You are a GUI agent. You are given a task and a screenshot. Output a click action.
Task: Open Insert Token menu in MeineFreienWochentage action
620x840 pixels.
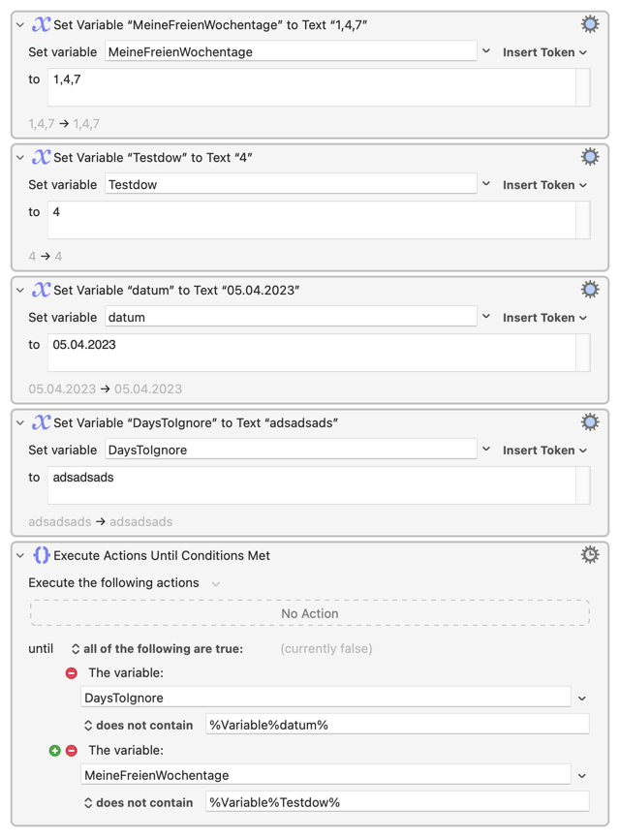pyautogui.click(x=544, y=52)
